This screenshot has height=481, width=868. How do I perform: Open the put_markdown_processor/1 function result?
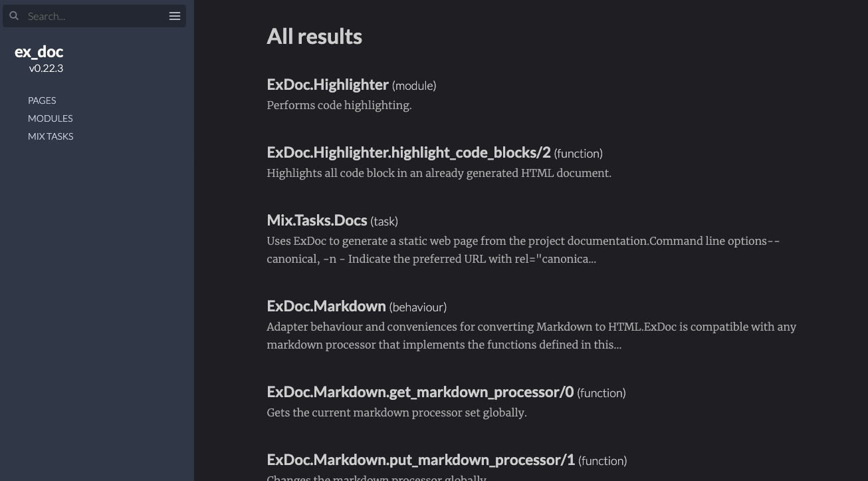(421, 460)
